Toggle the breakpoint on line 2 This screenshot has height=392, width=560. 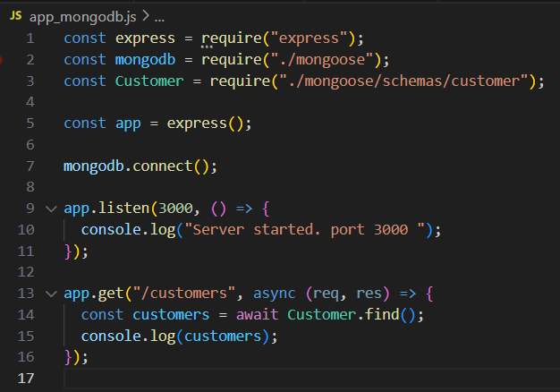(1, 60)
